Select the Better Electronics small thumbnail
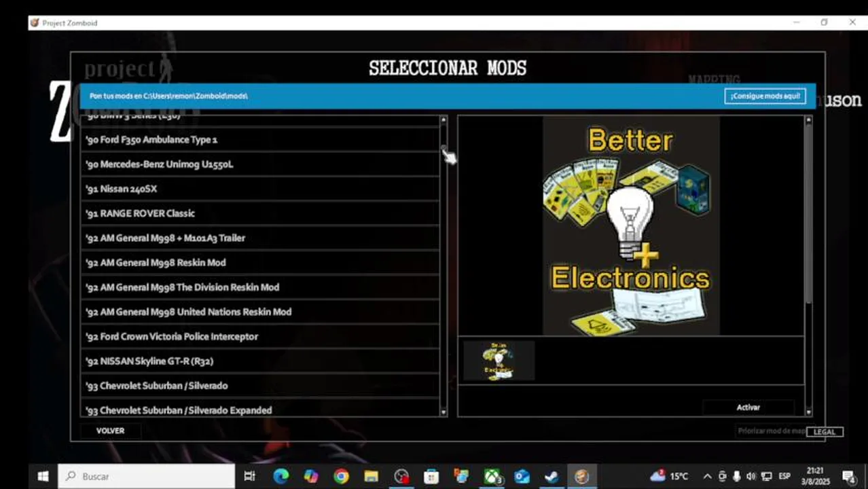This screenshot has height=489, width=868. coord(499,361)
